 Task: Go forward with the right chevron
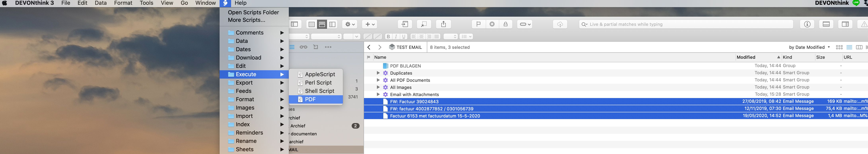click(x=380, y=47)
